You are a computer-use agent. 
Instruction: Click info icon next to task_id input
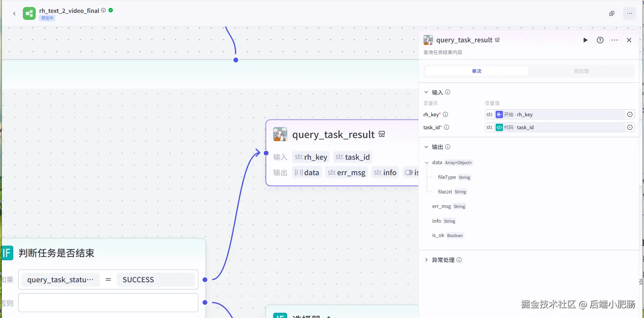[x=447, y=127]
